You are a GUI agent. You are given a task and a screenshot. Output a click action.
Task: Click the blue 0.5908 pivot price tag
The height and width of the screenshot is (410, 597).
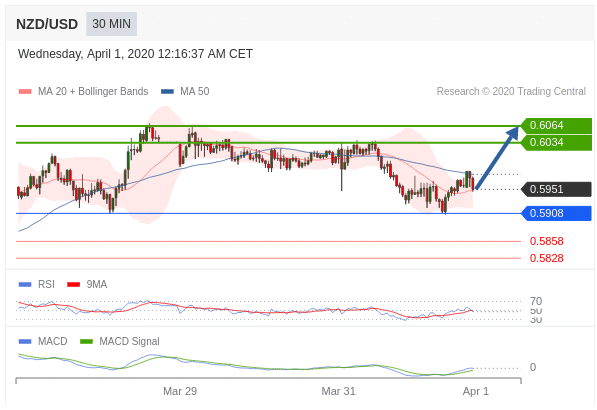556,213
